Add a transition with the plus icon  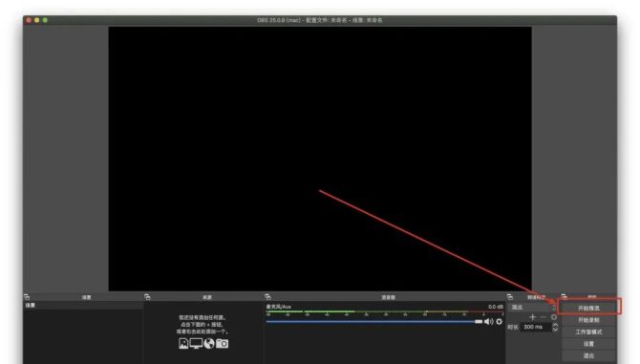coord(532,316)
